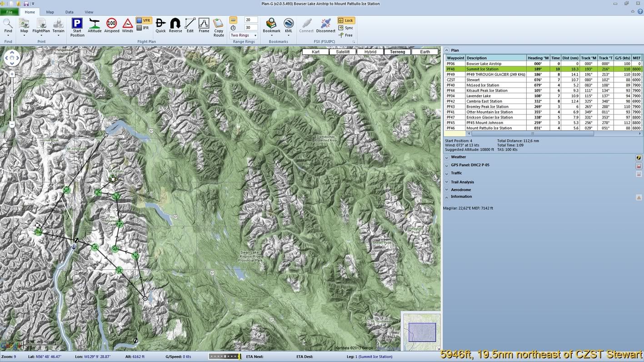Image resolution: width=644 pixels, height=362 pixels.
Task: Select the Summit Ice Station waypoint row
Action: click(x=543, y=69)
